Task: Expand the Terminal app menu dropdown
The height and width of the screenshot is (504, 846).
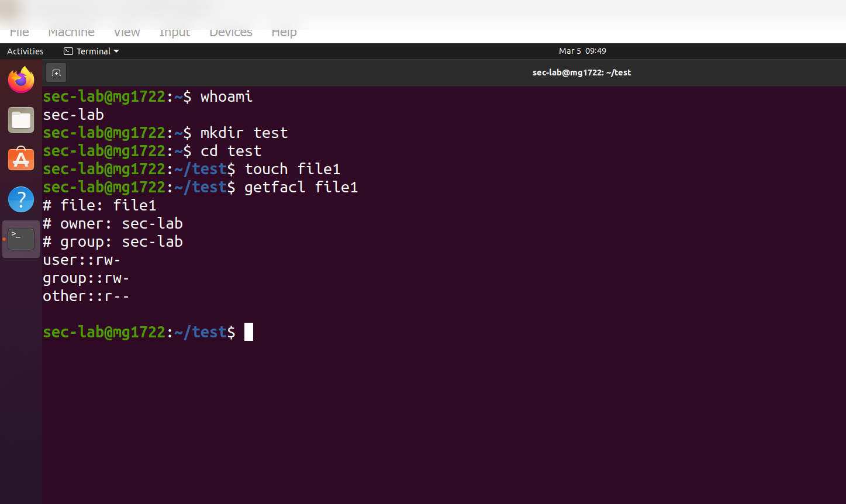Action: point(91,51)
